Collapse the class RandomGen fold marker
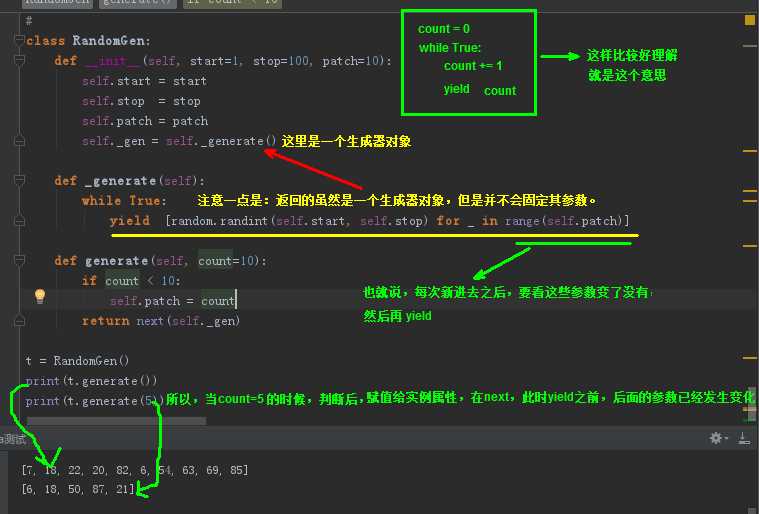759x514 pixels. point(19,40)
